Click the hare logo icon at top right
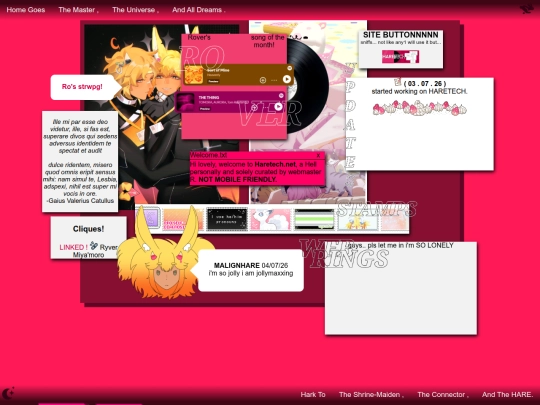This screenshot has height=405, width=540. [x=527, y=8]
